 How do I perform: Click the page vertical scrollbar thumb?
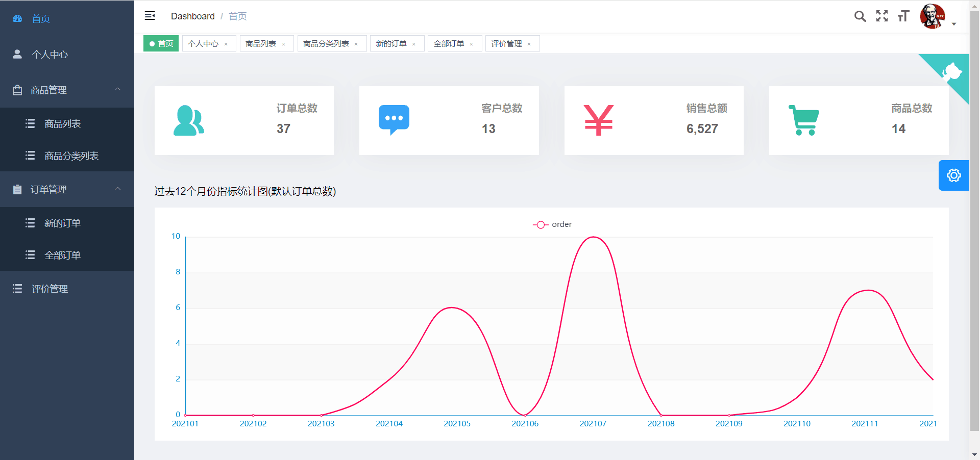(974, 221)
